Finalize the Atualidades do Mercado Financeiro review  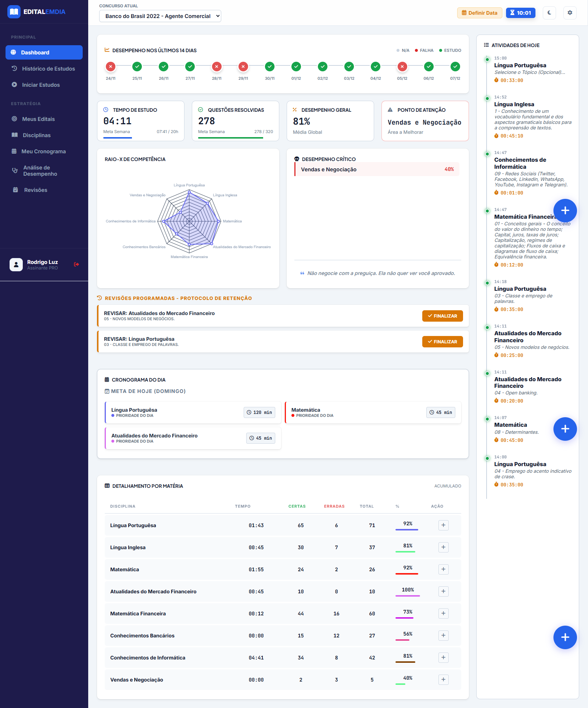[442, 316]
